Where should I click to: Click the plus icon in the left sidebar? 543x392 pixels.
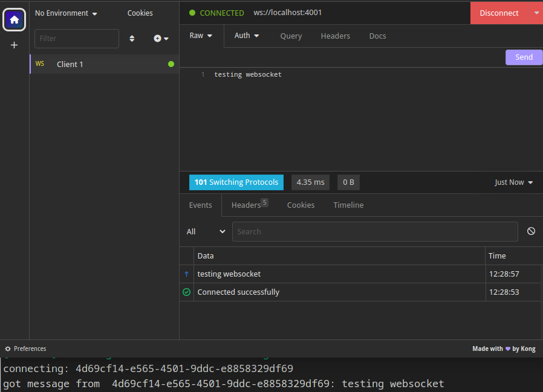pyautogui.click(x=14, y=44)
